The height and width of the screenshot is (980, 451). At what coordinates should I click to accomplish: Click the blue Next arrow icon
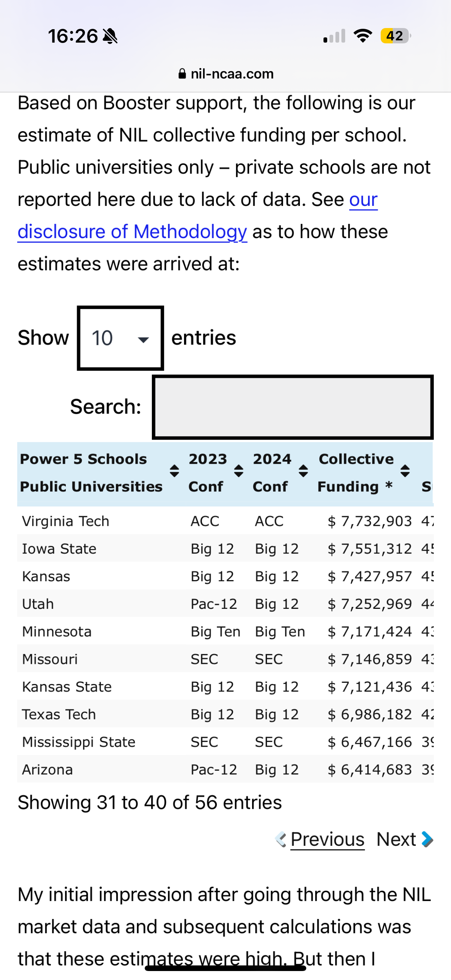(427, 839)
